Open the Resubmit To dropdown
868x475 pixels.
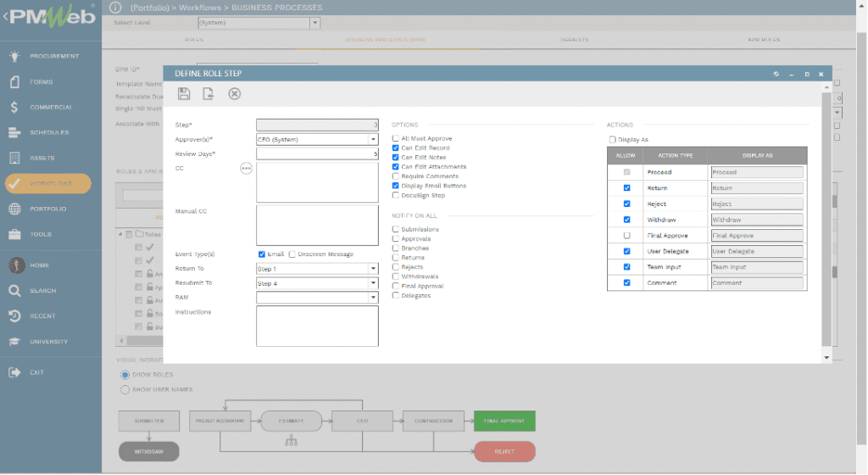[373, 283]
